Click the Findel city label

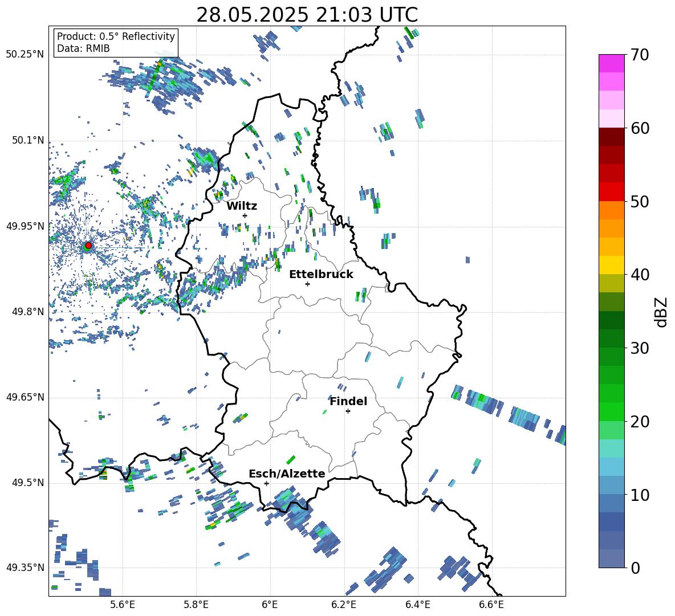348,401
